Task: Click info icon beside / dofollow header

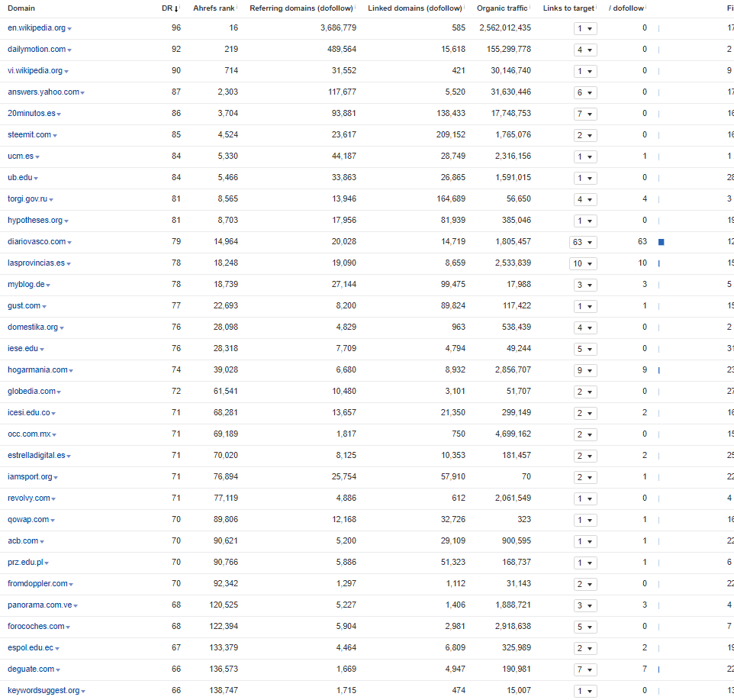Action: [x=646, y=7]
